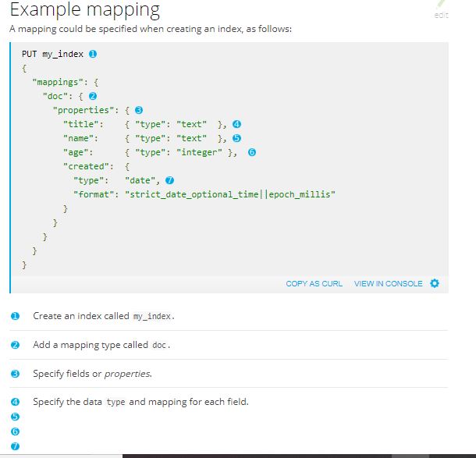The width and height of the screenshot is (476, 458).
Task: Click the italic word 'properties' in the explanation
Action: [x=127, y=374]
